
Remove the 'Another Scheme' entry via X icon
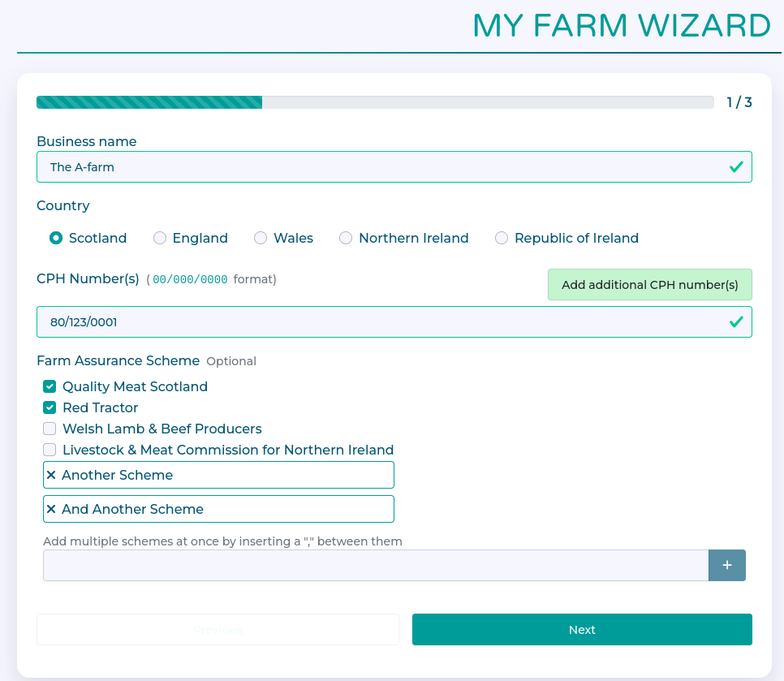click(51, 475)
